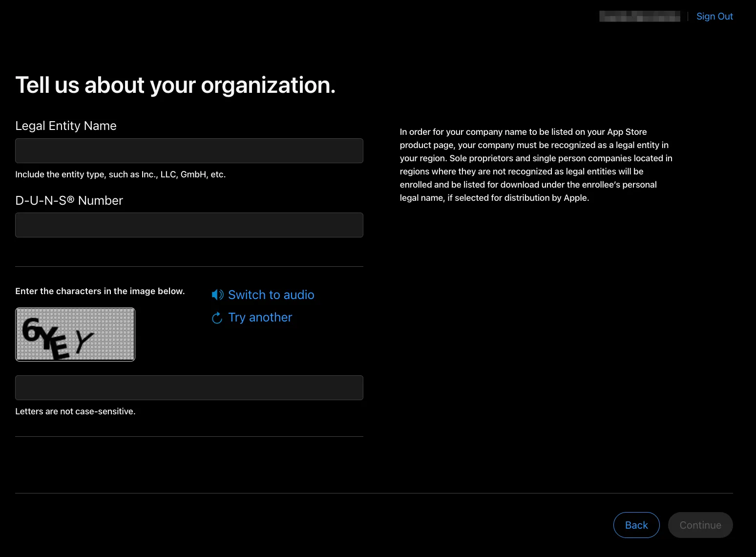The image size is (756, 557).
Task: Click the 'Letters are not case-sensitive' hint
Action: click(75, 411)
